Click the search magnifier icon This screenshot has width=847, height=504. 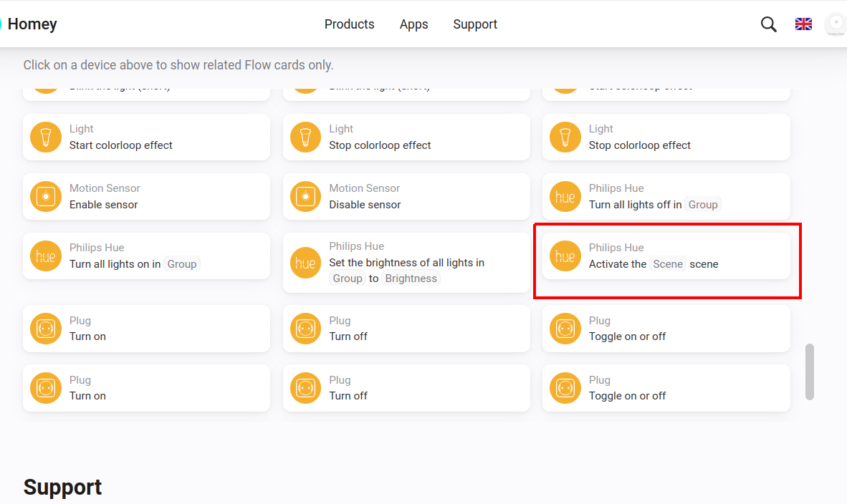point(768,24)
